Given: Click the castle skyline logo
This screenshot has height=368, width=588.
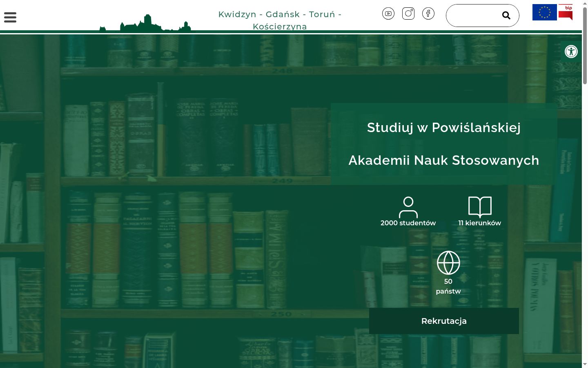Looking at the screenshot, I should (145, 23).
